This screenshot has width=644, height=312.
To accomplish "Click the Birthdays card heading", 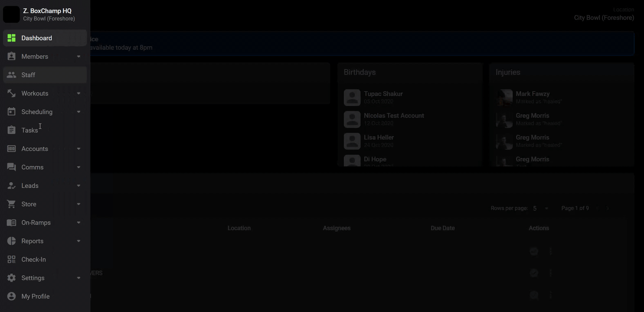I will 360,72.
